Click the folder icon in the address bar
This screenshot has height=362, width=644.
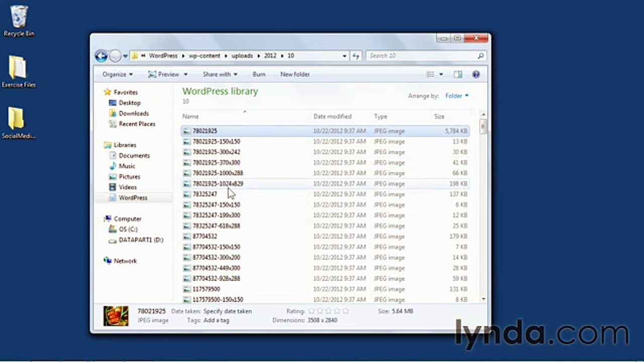(x=135, y=56)
